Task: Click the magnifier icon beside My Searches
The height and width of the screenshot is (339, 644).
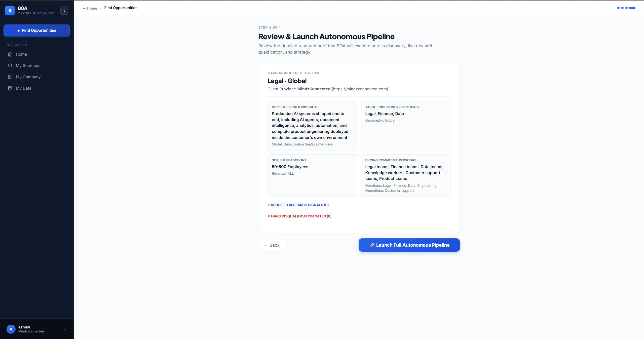Action: click(10, 65)
